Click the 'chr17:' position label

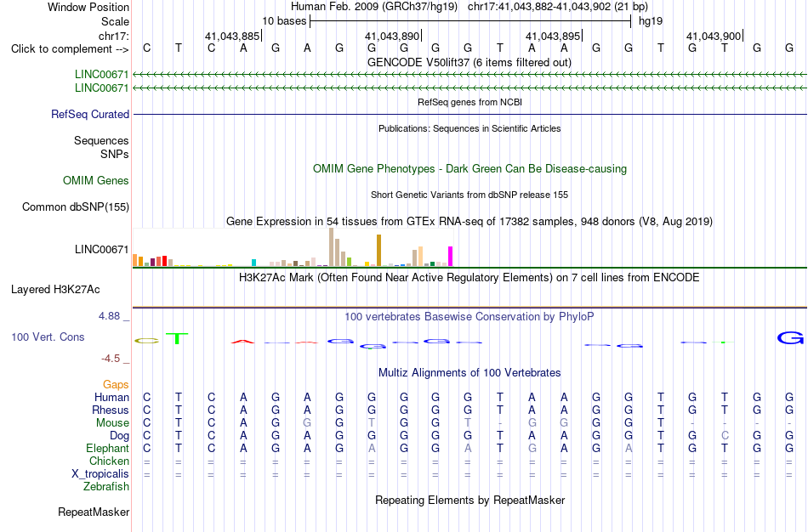pyautogui.click(x=114, y=36)
